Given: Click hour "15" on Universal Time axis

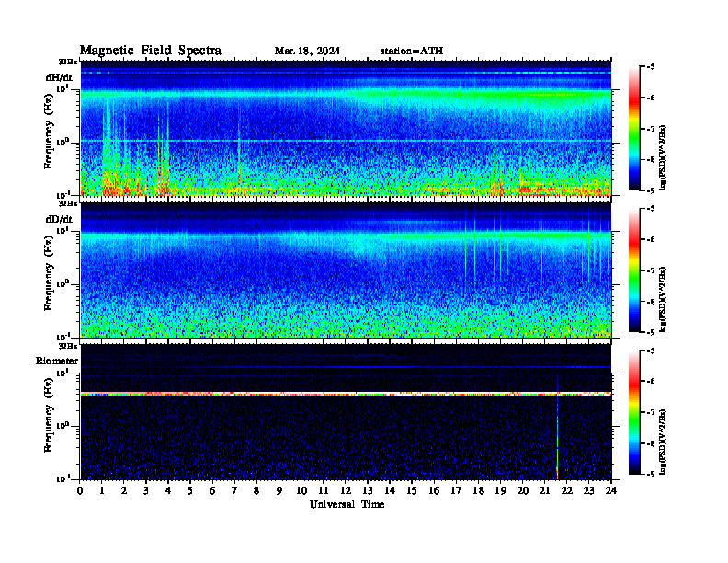Looking at the screenshot, I should click(x=412, y=490).
